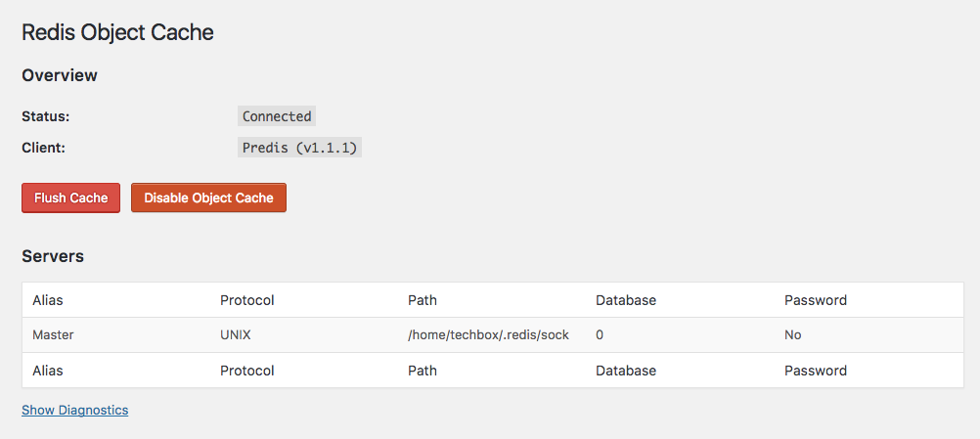Viewport: 980px width, 439px height.
Task: Click the Password label in table footer row
Action: [816, 371]
